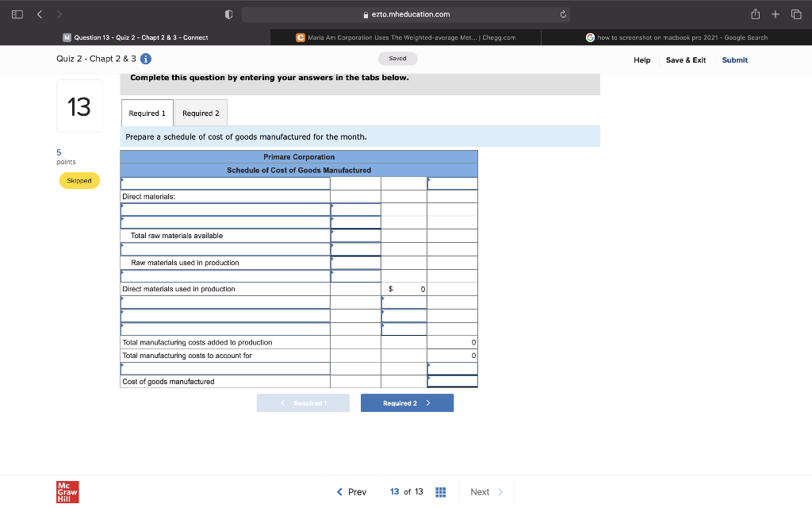Click the question number 13 box
Image resolution: width=812 pixels, height=508 pixels.
[79, 106]
